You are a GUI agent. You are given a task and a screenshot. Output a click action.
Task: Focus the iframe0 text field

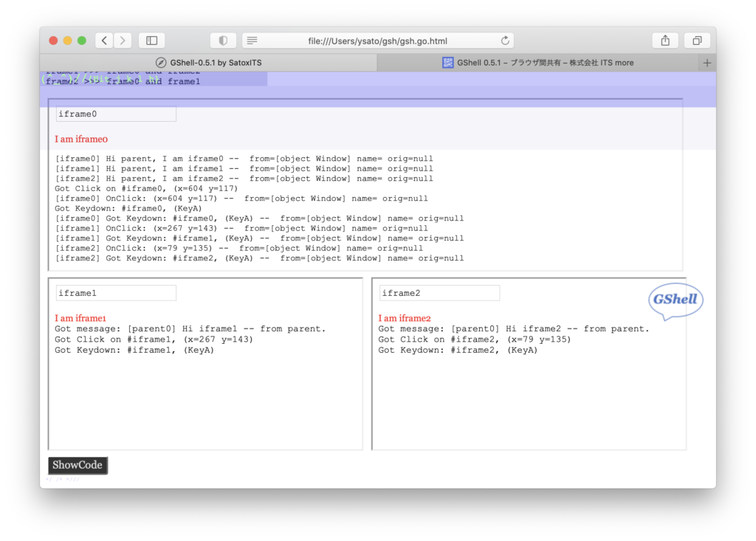[116, 114]
